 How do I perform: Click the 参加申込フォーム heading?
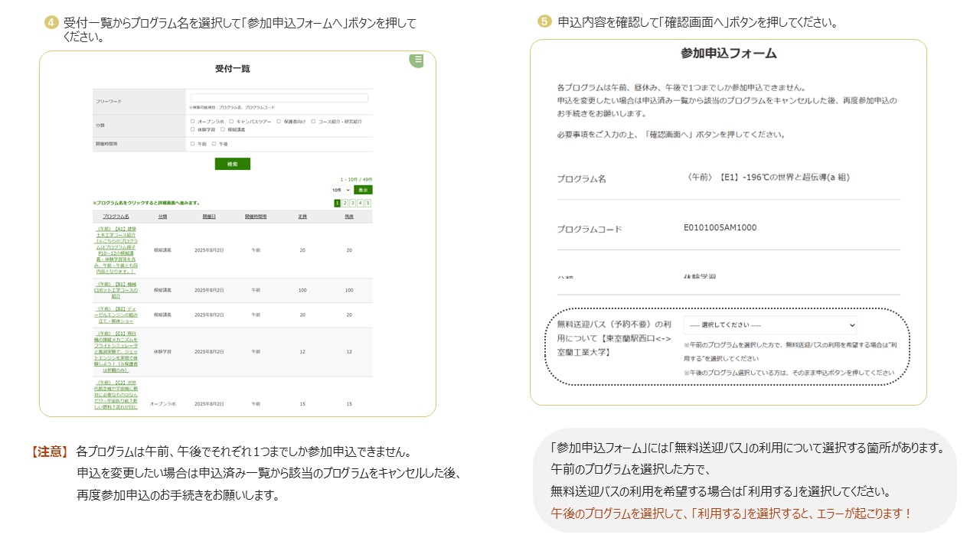coord(728,54)
